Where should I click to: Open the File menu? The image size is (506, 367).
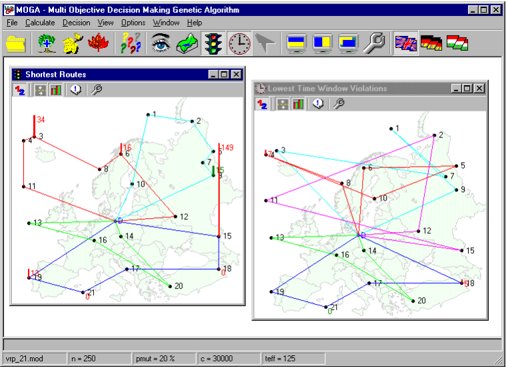[12, 23]
